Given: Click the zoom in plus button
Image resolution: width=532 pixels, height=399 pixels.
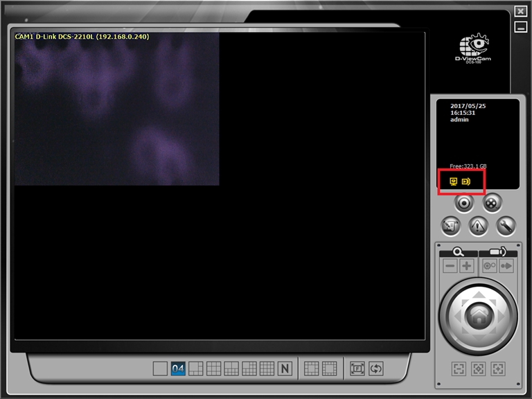Looking at the screenshot, I should click(467, 266).
